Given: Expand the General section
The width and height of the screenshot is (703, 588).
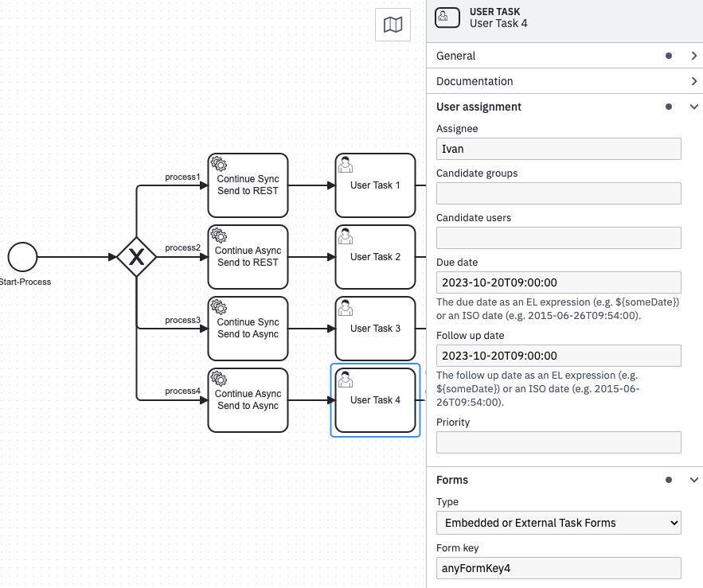Looking at the screenshot, I should (694, 56).
